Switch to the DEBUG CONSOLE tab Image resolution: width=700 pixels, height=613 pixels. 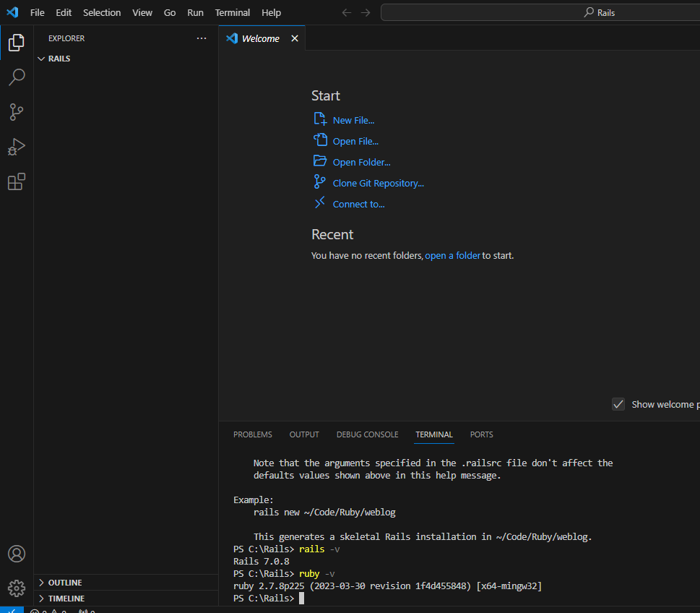coord(368,434)
